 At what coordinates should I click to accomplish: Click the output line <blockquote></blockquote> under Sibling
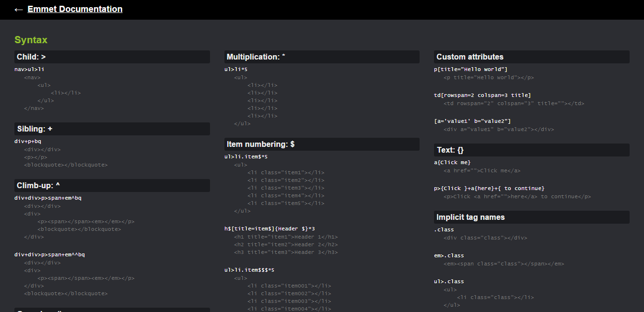(66, 165)
